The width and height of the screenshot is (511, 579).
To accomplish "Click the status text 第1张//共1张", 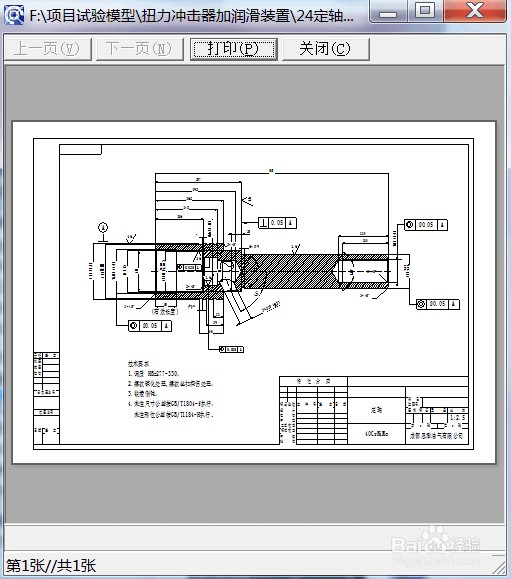I will [x=51, y=566].
